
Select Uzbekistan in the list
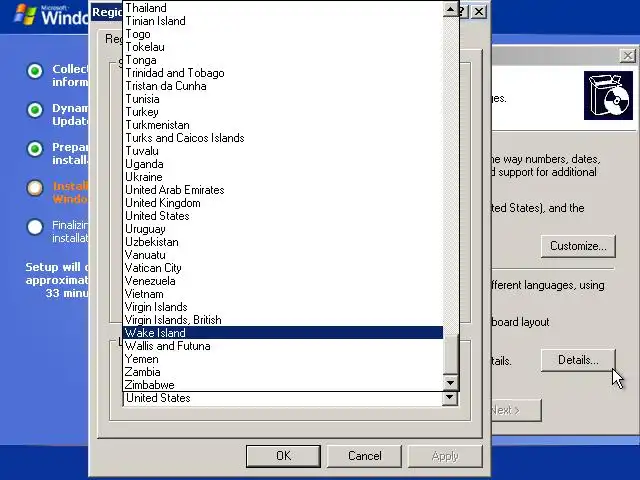282,242
